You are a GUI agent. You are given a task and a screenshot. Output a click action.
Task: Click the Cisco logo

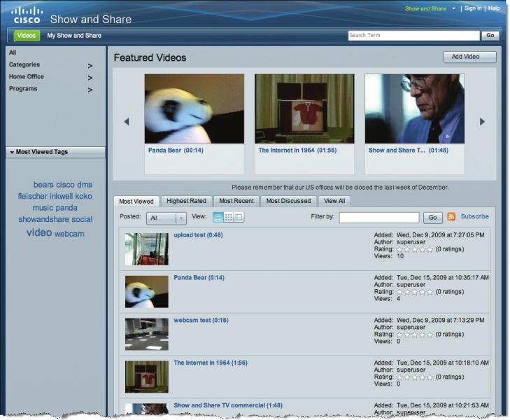[x=27, y=15]
